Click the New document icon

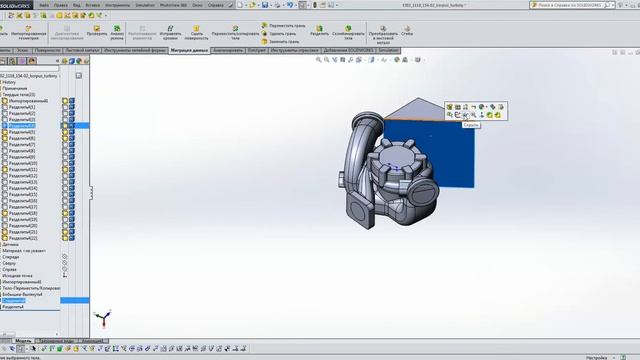pos(240,5)
